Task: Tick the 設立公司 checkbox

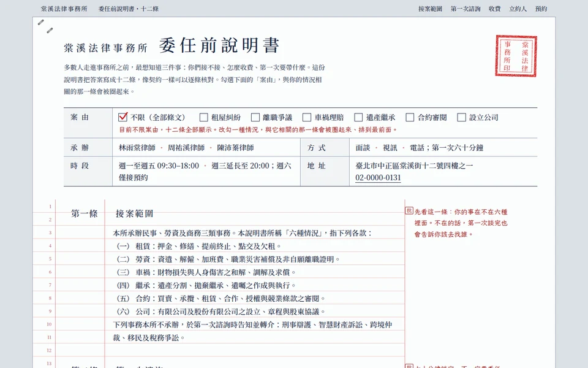Action: [x=462, y=118]
